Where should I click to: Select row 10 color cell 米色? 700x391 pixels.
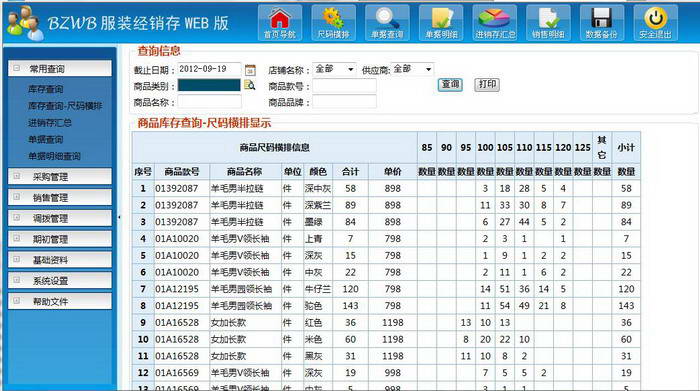[x=318, y=339]
